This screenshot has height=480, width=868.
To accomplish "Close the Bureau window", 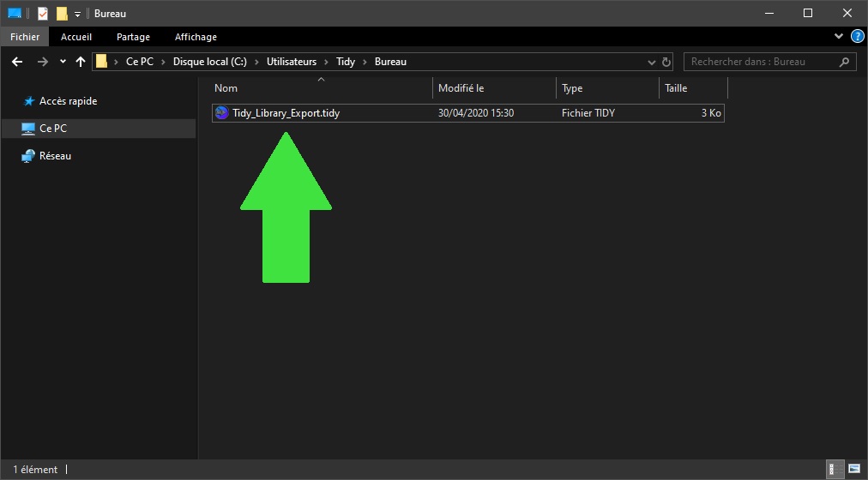I will point(847,13).
